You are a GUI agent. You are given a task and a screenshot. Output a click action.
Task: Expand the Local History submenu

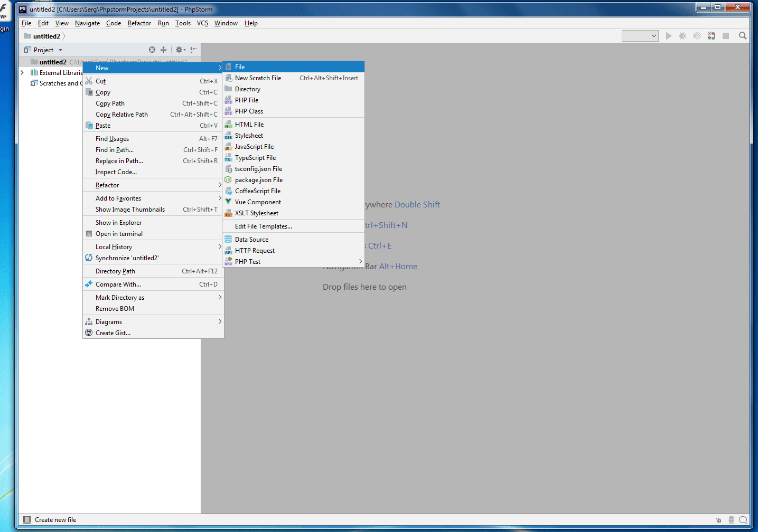tap(153, 247)
